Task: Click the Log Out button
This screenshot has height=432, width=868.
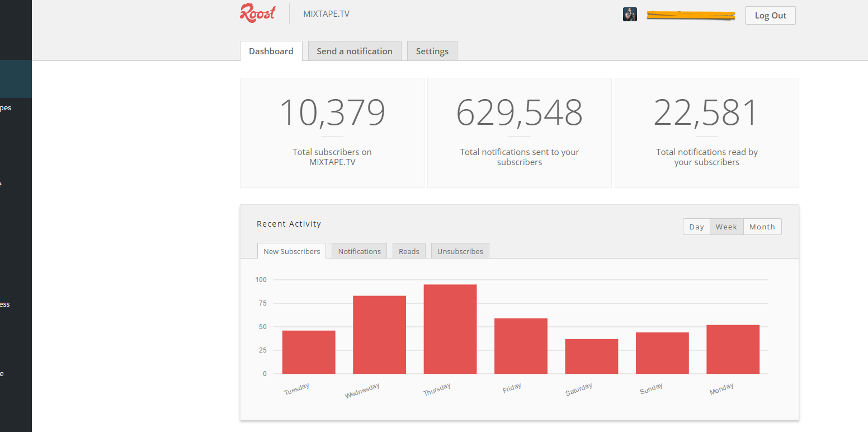Action: [770, 15]
